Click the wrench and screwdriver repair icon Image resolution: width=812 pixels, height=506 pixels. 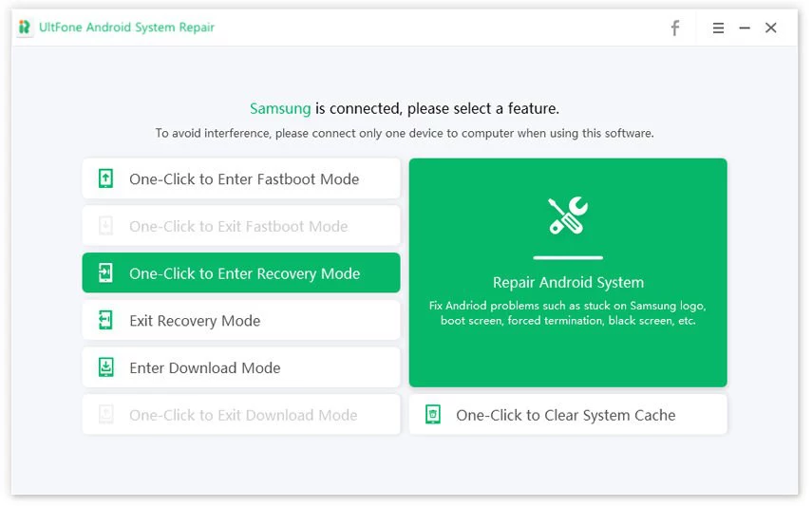pyautogui.click(x=568, y=216)
